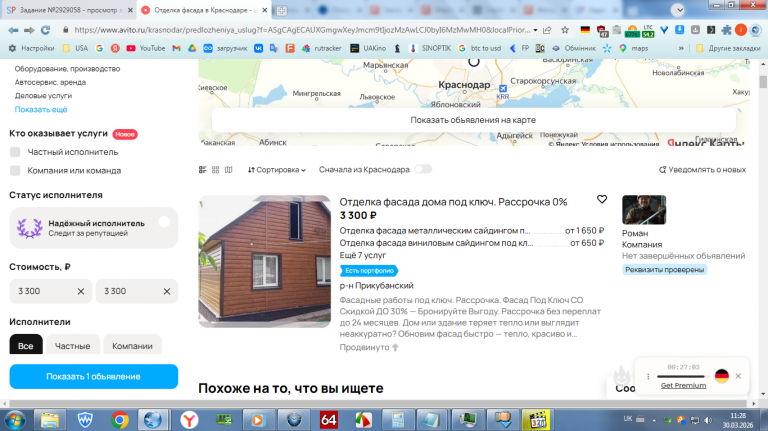Open a new browser tab
This screenshot has height=431, width=768.
tap(282, 10)
